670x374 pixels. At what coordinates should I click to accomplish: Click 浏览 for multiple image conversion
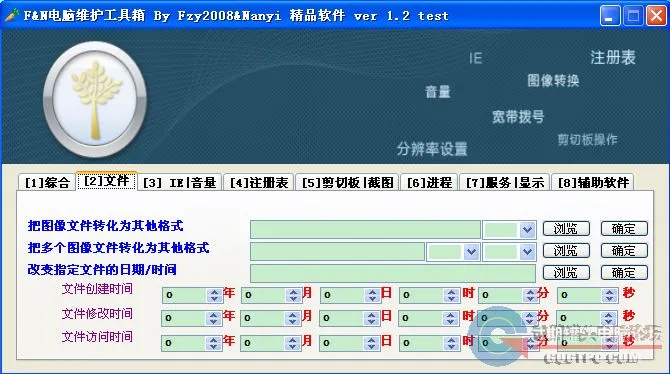coord(566,250)
